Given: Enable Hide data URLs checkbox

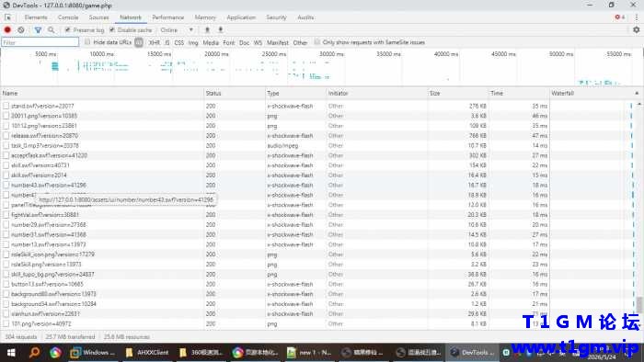Looking at the screenshot, I should (x=87, y=42).
